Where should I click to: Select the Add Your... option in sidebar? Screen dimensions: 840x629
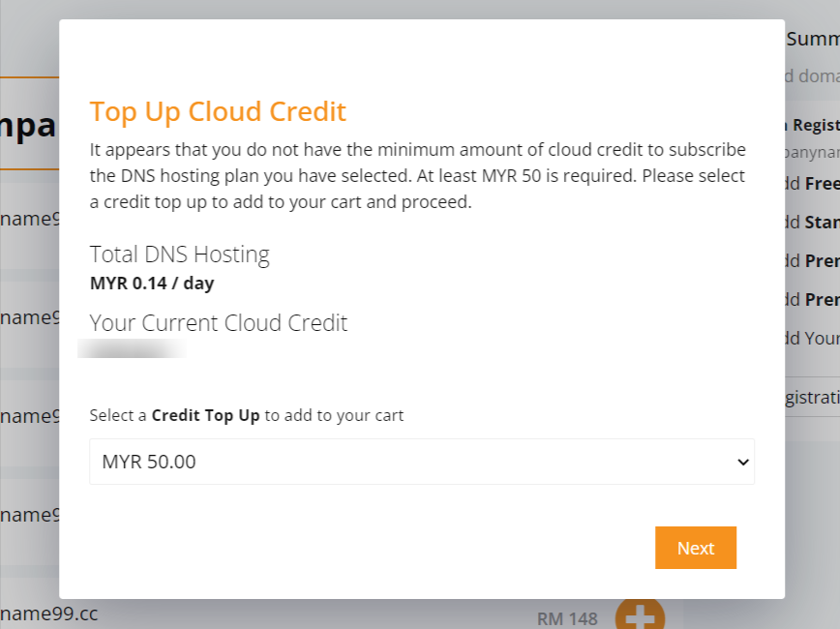coord(812,338)
